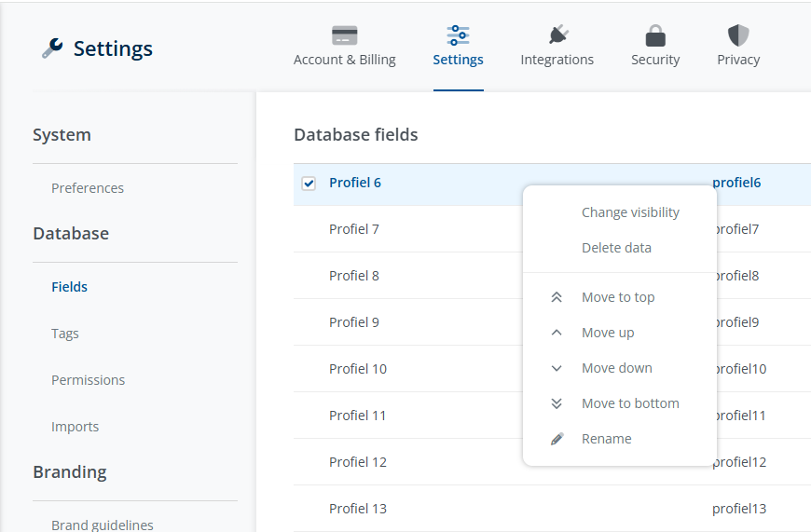Choose Change visibility from context menu
811x532 pixels.
click(630, 212)
